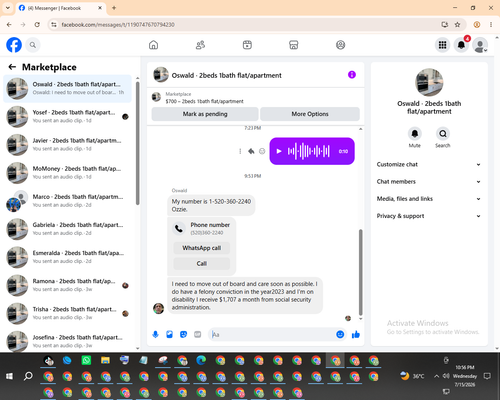
Task: Expand the Chat members section
Action: (x=429, y=182)
